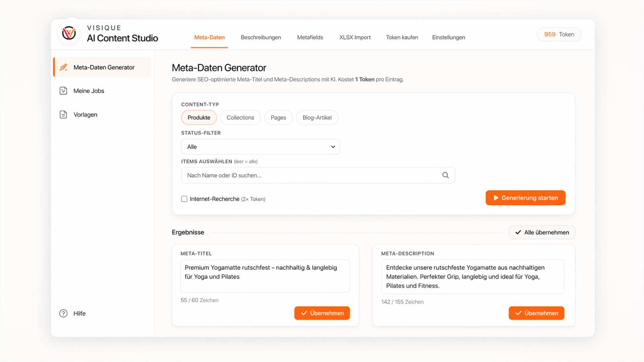The width and height of the screenshot is (644, 362).
Task: Click the Meta-Titel text area
Action: pos(265,276)
